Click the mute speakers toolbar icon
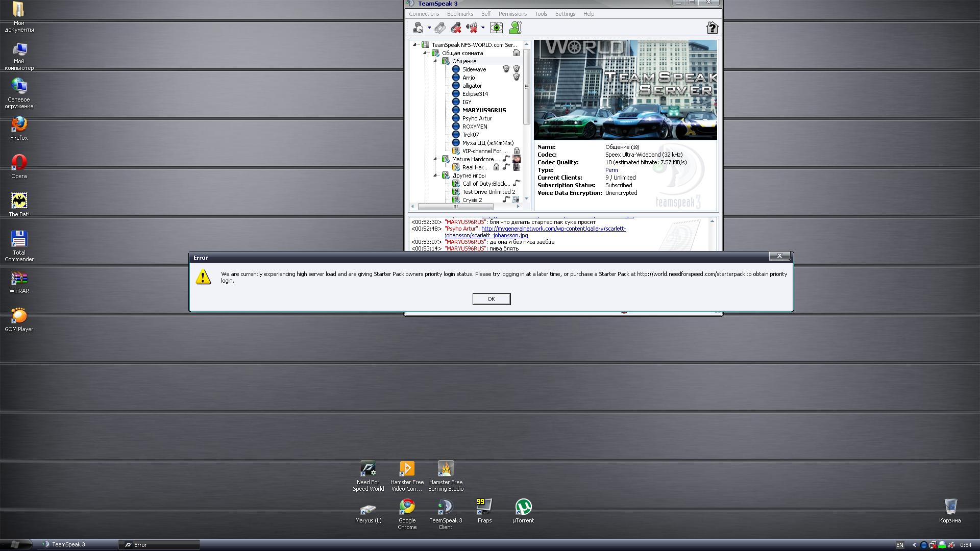Viewport: 980px width, 551px height. (472, 28)
